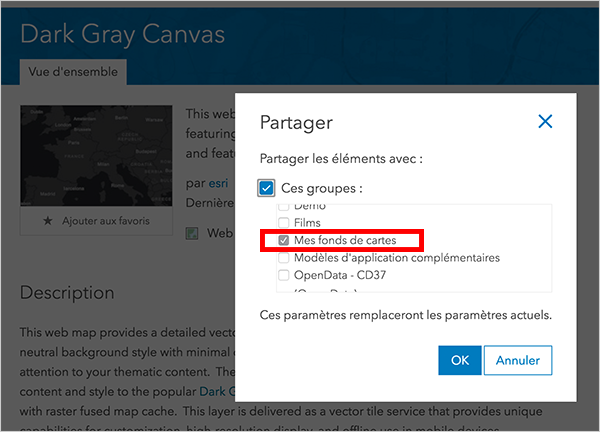Select the OpenData - CD37 checkbox
The image size is (600, 432).
[x=284, y=275]
